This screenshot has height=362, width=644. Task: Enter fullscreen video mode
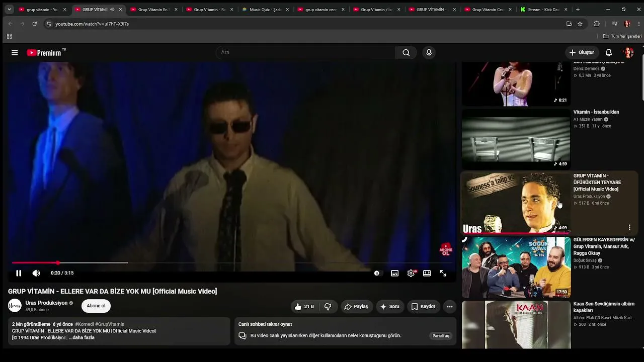(x=443, y=273)
